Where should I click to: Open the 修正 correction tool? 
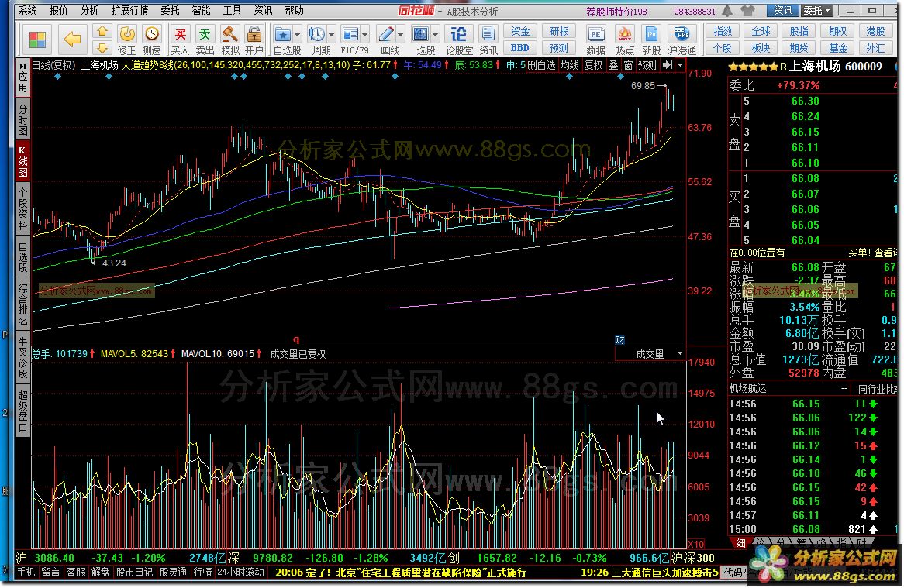tap(127, 40)
